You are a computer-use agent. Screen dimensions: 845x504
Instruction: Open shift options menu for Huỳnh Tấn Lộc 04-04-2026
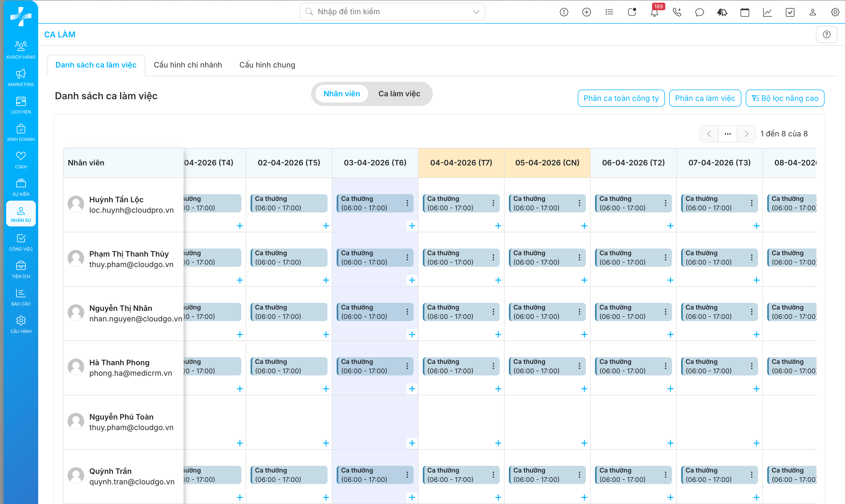coord(493,203)
